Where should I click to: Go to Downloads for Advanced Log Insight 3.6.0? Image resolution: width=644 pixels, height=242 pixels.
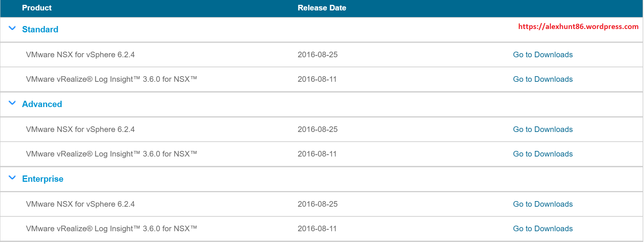(x=542, y=154)
